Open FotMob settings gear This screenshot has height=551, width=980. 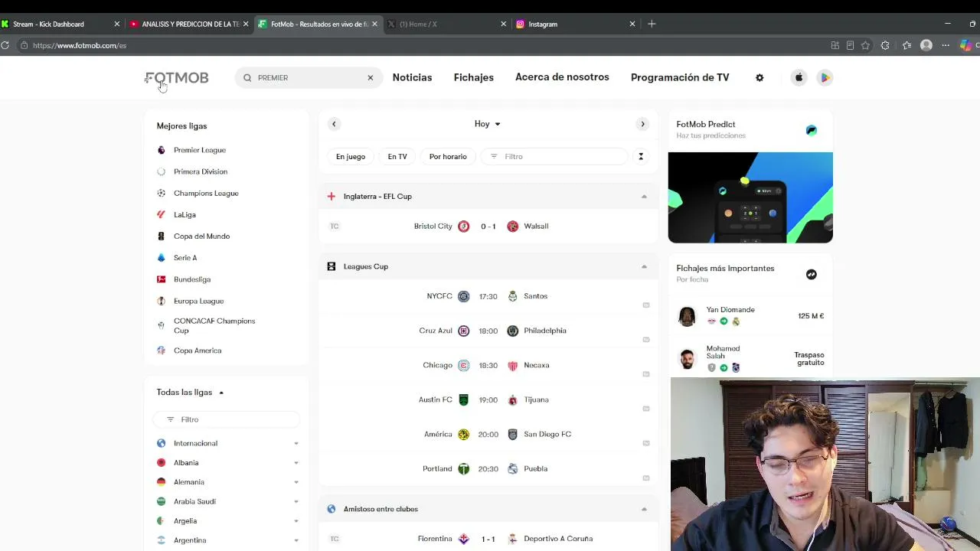(x=759, y=77)
